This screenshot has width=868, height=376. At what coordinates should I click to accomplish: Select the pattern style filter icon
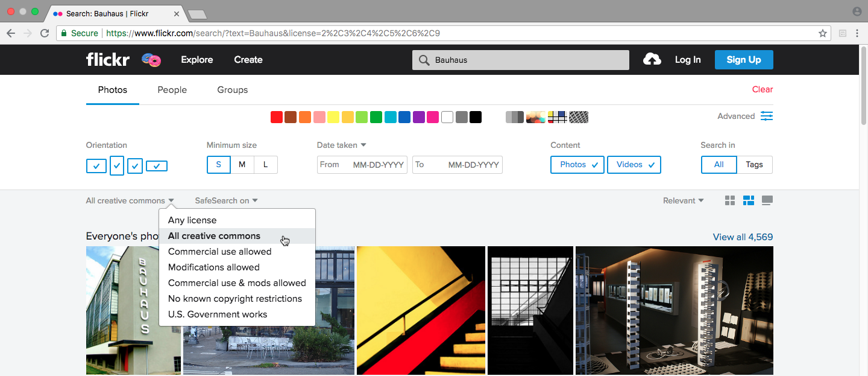pyautogui.click(x=579, y=117)
